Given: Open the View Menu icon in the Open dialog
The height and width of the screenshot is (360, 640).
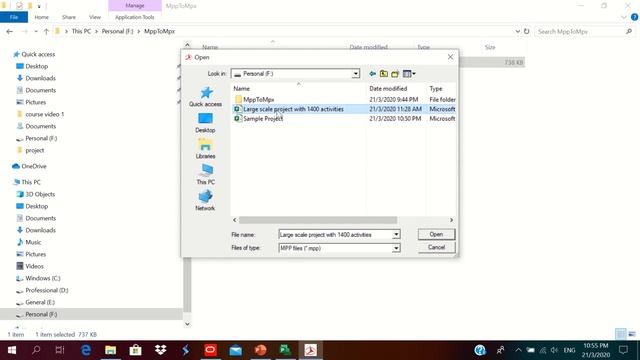Looking at the screenshot, I should point(409,74).
